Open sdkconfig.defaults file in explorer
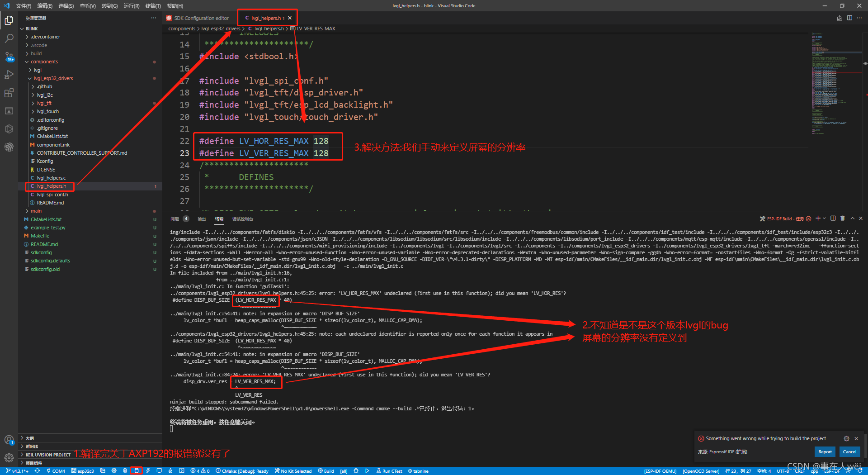Viewport: 868px width, 475px height. coord(50,261)
